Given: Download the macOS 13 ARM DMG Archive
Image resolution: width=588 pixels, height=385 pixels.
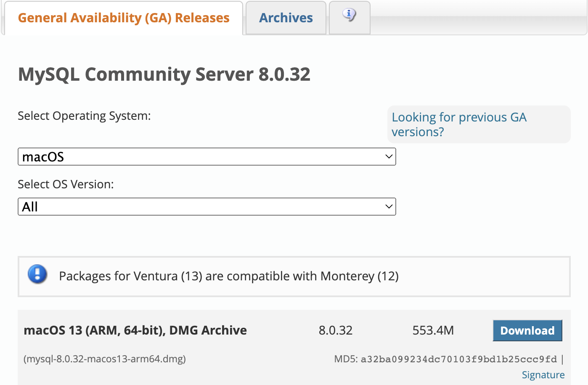Looking at the screenshot, I should coord(527,331).
